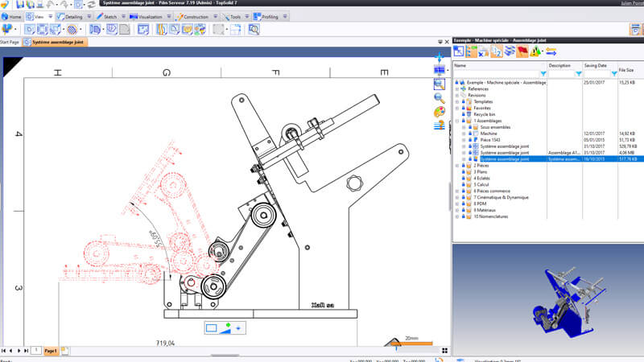Click the yellow warning triangle icon
This screenshot has width=644, height=362.
pos(535,51)
